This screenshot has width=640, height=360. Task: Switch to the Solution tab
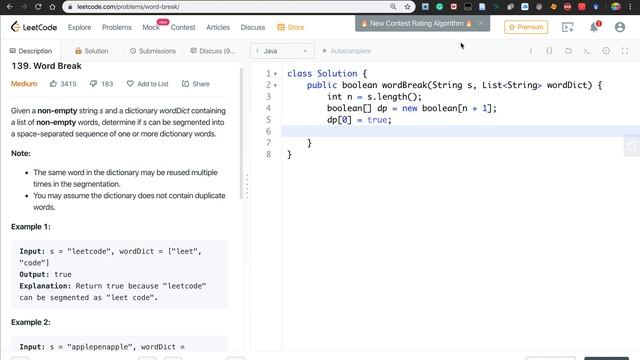click(x=91, y=51)
